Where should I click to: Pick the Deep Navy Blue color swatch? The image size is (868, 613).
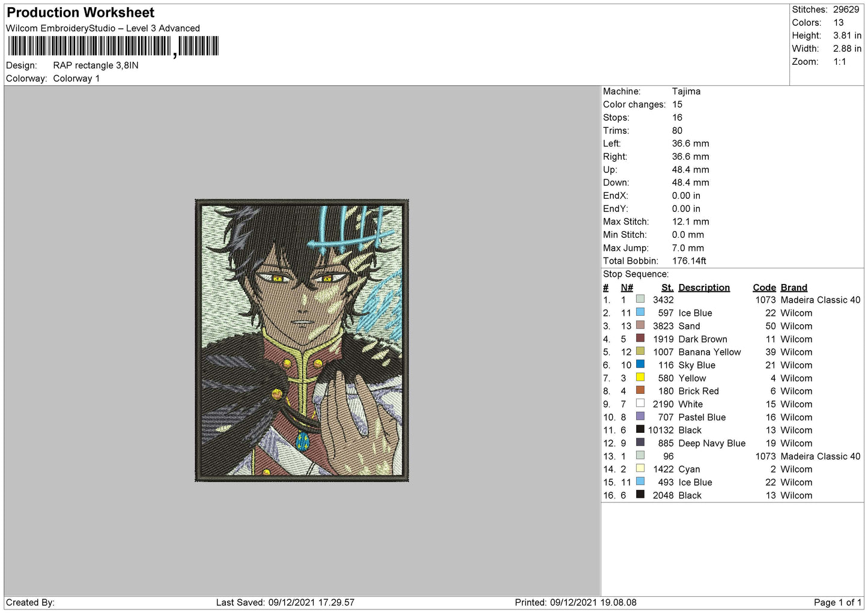640,442
